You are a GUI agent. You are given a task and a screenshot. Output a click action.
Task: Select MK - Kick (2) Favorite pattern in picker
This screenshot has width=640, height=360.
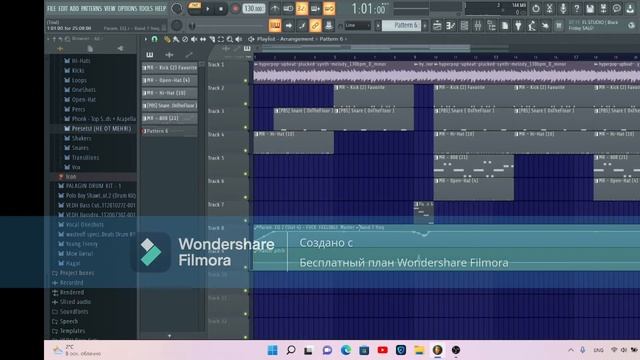tap(169, 68)
